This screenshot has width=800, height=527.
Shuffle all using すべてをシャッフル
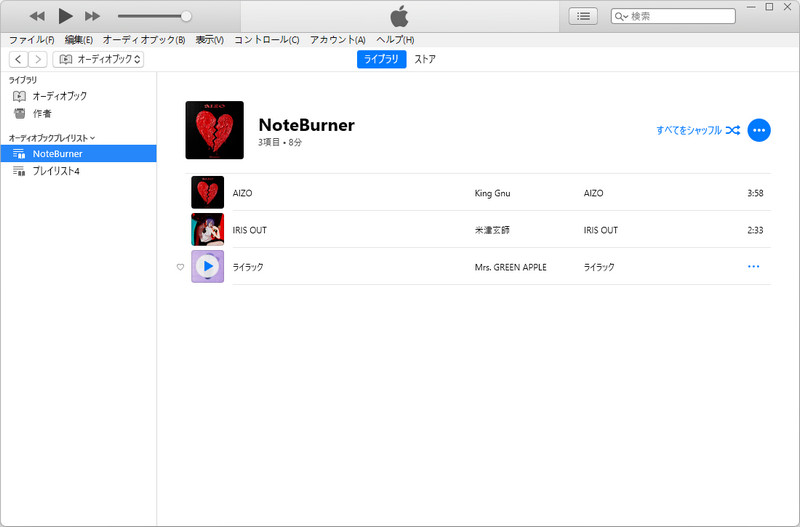(x=698, y=130)
